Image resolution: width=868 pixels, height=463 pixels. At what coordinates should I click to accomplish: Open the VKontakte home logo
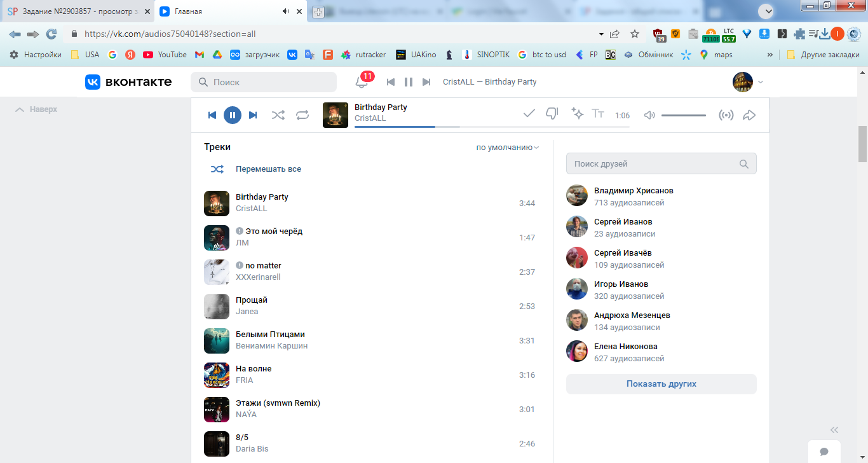[128, 81]
